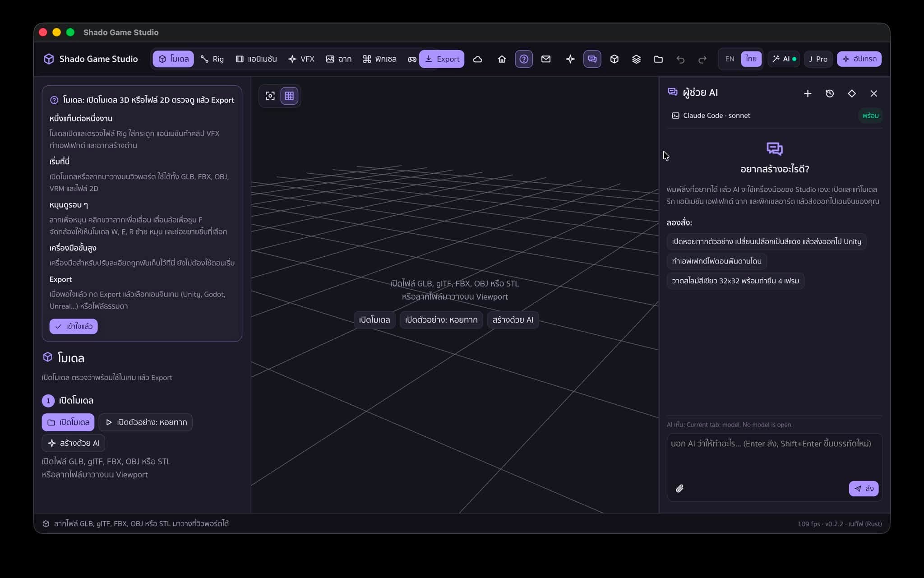The width and height of the screenshot is (924, 578).
Task: Click the ส่ง send button
Action: 864,489
